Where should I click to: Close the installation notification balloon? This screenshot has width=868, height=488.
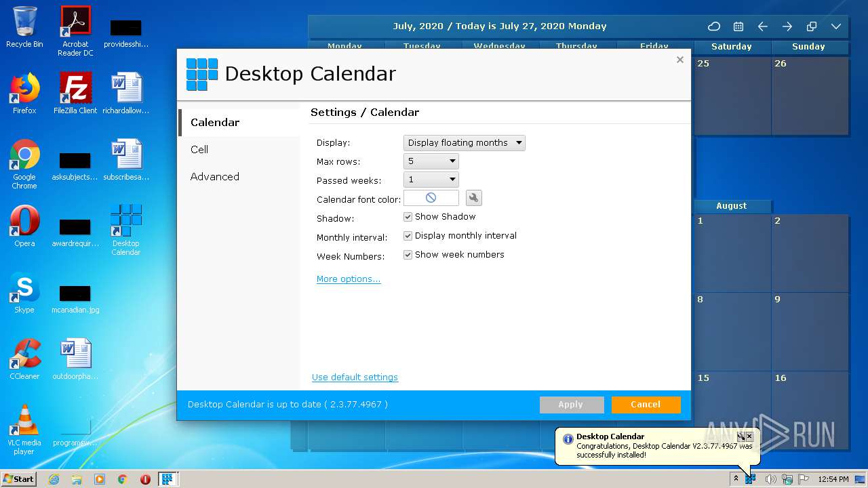point(749,436)
